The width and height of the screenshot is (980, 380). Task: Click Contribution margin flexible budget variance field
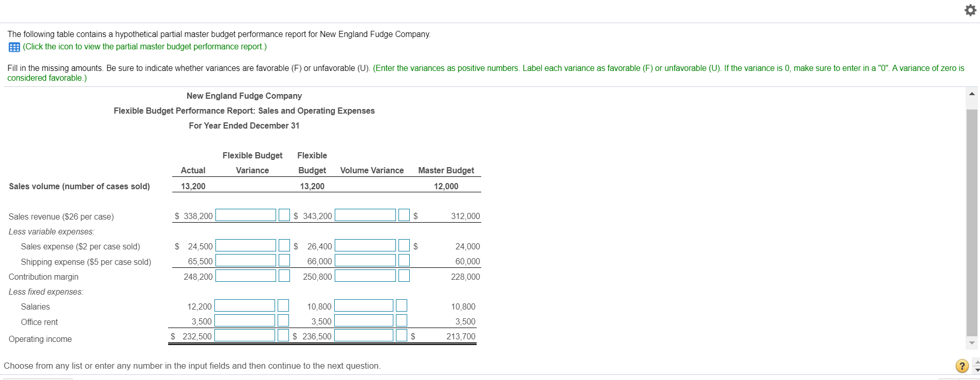click(x=246, y=276)
